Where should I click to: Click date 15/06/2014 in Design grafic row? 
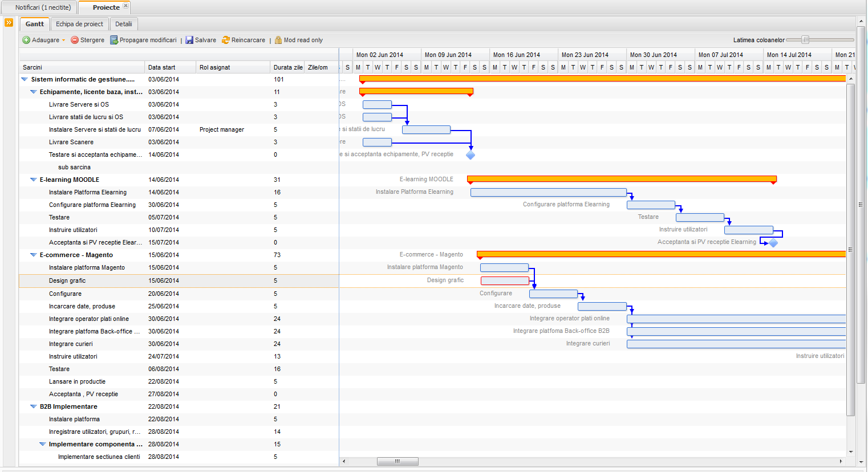164,280
